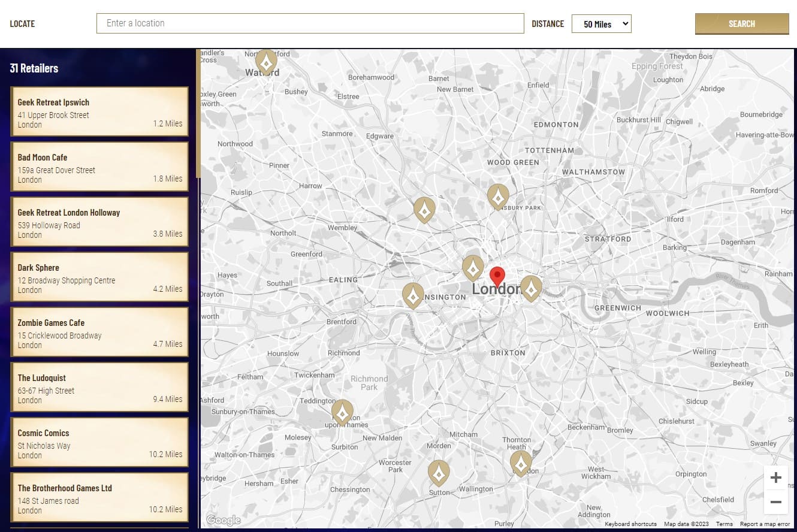Click Report a map error link
This screenshot has height=532, width=797.
pos(765,524)
